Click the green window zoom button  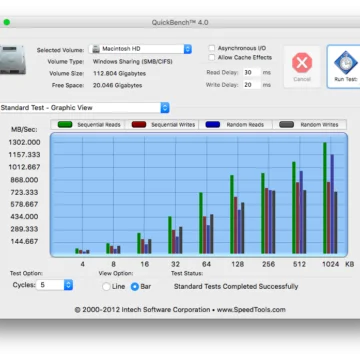tap(7, 22)
